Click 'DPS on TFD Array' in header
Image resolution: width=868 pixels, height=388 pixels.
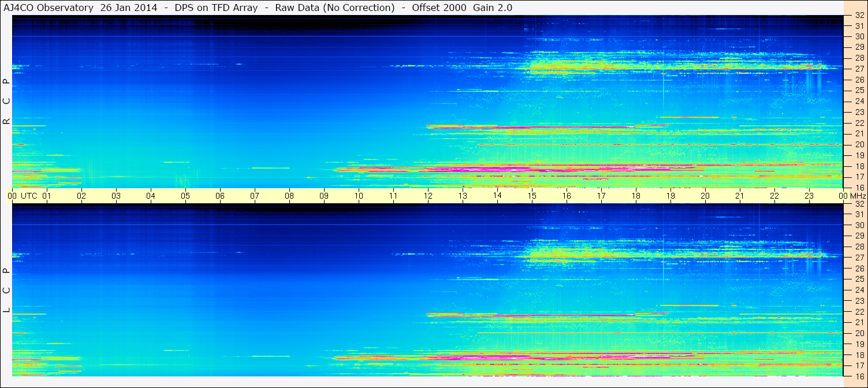click(x=216, y=8)
